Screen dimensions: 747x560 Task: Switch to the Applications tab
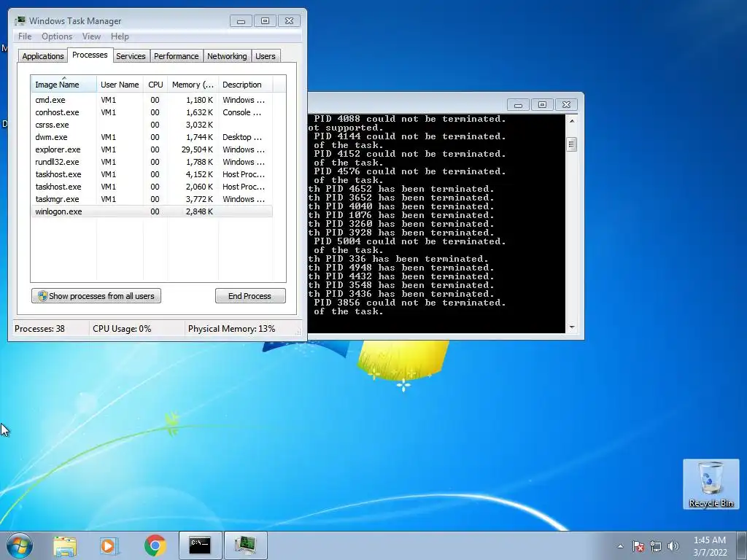[x=43, y=56]
